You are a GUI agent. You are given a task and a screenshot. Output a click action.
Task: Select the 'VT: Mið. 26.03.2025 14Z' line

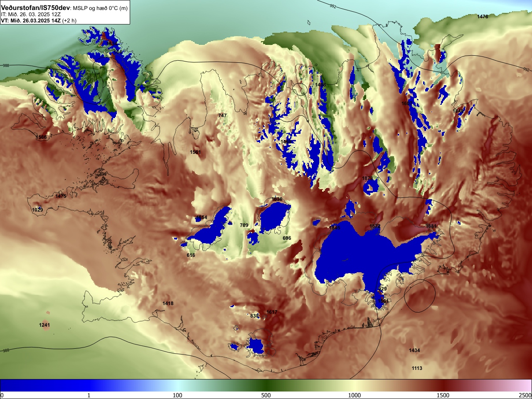pos(30,20)
